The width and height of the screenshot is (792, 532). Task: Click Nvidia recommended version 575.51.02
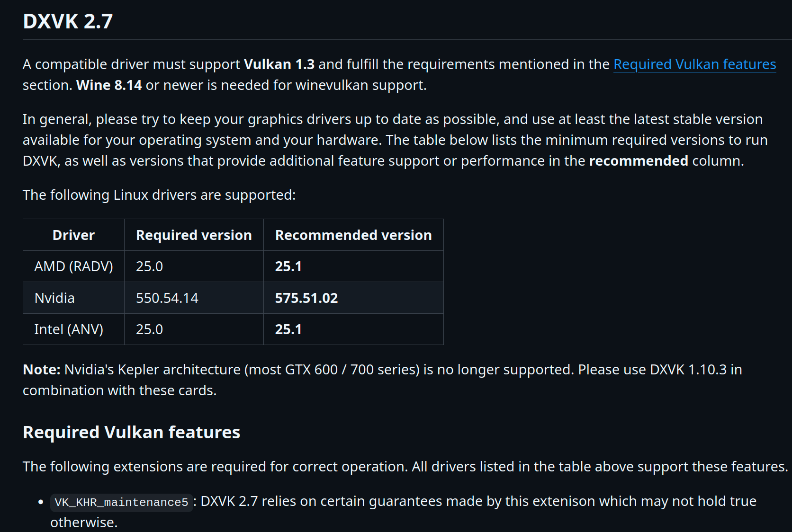coord(306,298)
